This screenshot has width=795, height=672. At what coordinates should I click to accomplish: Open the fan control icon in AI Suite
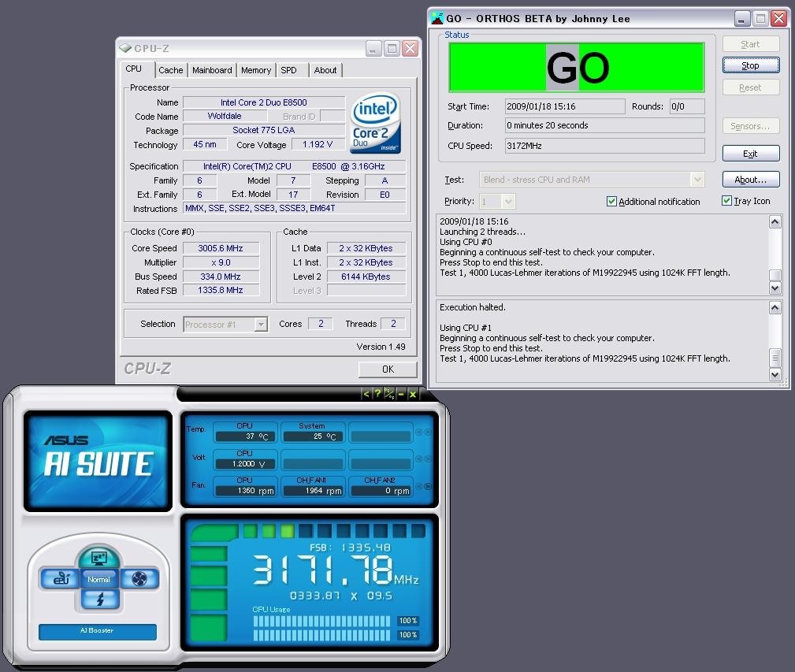[x=139, y=579]
